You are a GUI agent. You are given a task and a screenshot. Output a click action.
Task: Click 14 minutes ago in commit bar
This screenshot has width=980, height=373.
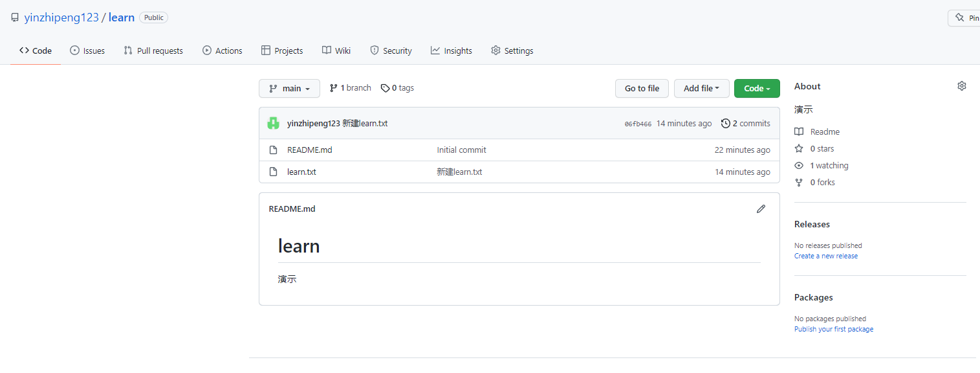pyautogui.click(x=684, y=123)
